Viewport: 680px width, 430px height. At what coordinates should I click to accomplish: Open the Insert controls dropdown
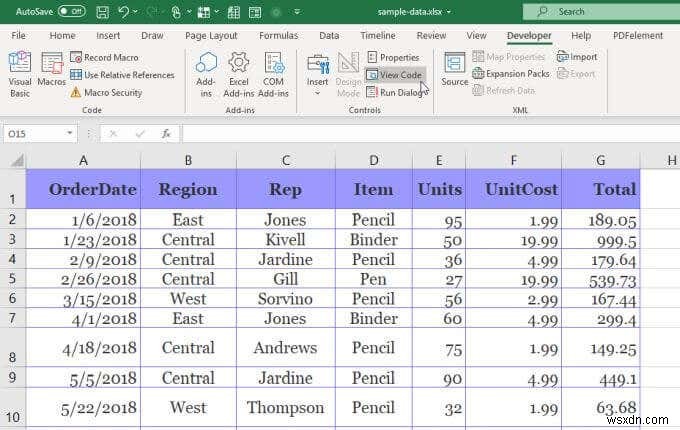317,74
